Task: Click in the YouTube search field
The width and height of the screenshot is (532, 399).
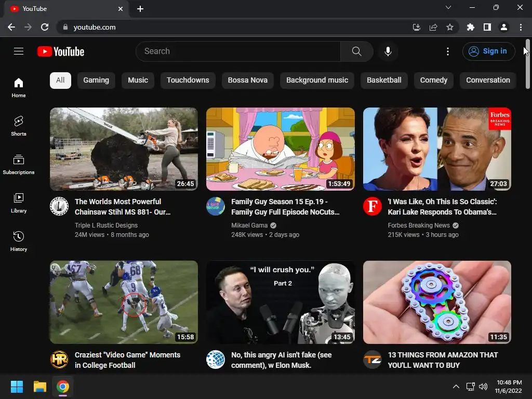Action: pyautogui.click(x=238, y=51)
